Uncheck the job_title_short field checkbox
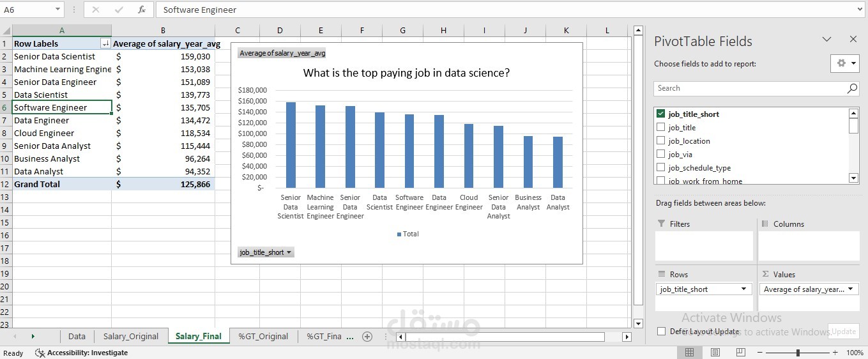 (x=660, y=114)
